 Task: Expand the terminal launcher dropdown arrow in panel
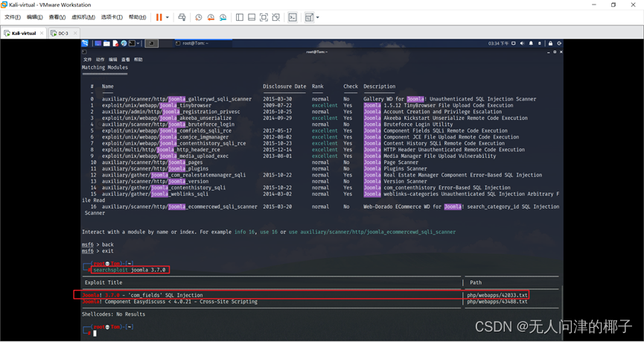(138, 43)
